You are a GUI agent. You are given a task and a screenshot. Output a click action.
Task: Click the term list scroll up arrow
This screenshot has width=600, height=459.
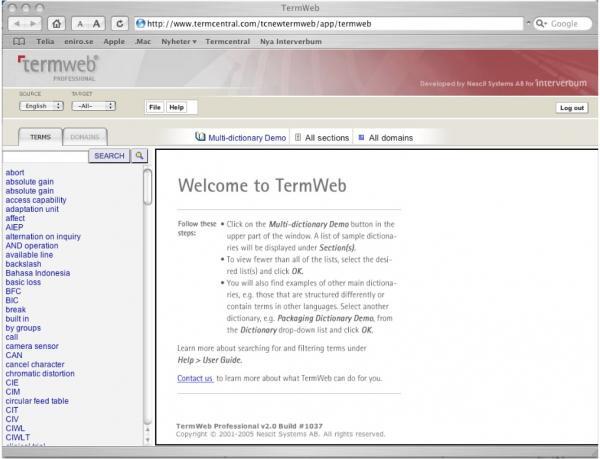pos(148,430)
